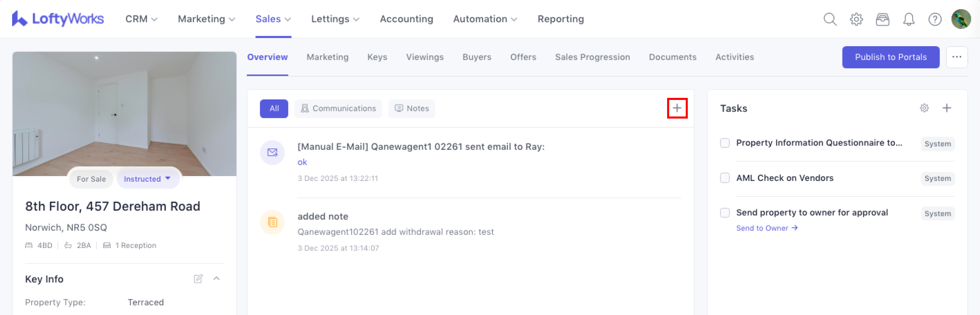Open the inbox tray icon
The width and height of the screenshot is (980, 315).
[882, 19]
